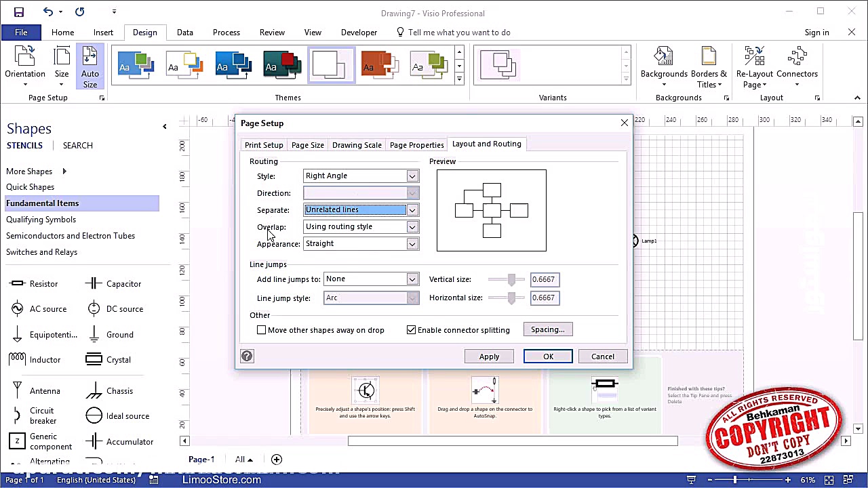Expand the Overlap dropdown

pyautogui.click(x=412, y=226)
